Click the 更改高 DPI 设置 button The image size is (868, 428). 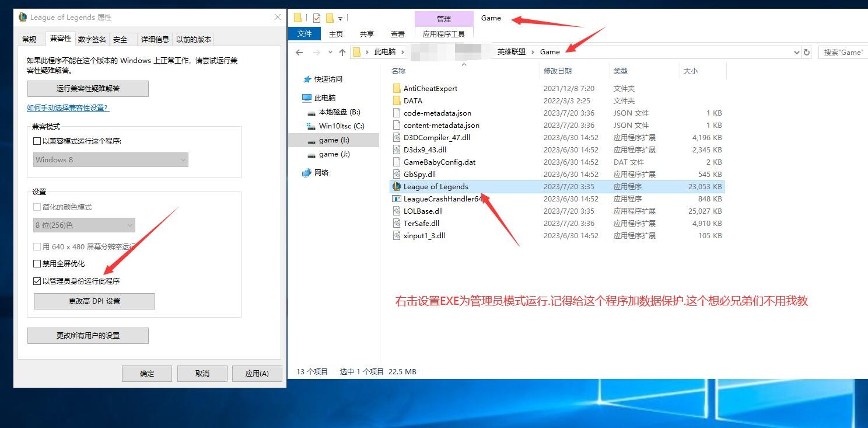click(x=94, y=301)
